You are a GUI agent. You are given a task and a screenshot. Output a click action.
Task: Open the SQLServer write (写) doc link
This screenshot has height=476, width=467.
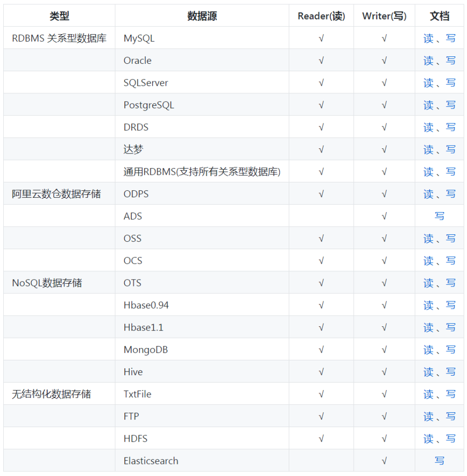(x=450, y=83)
